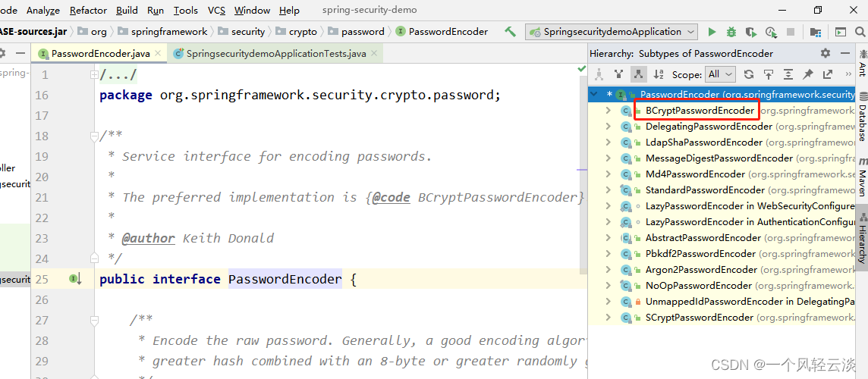
Task: Toggle alphabetical sort in Hierarchy
Action: (658, 74)
